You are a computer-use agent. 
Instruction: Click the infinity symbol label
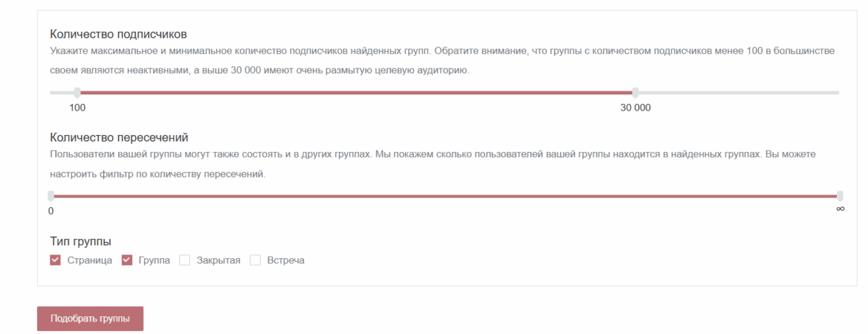(x=840, y=209)
